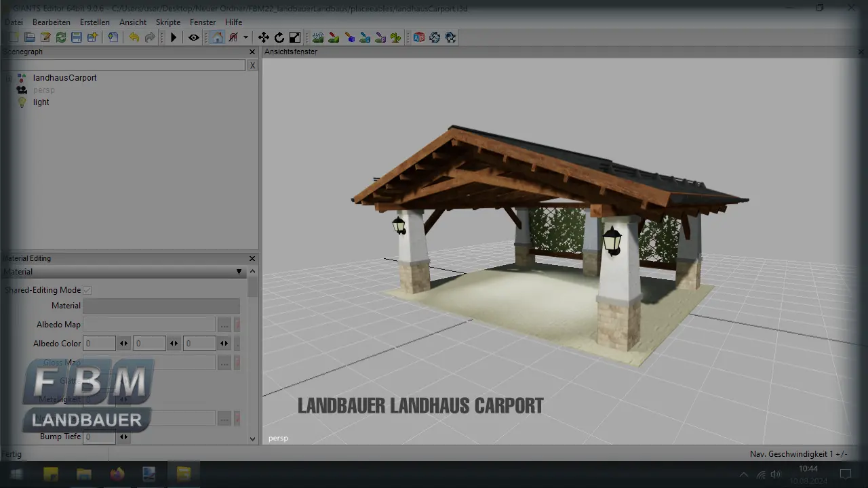Open the Fenster menu
Screen dimensions: 868x488
[x=203, y=22]
